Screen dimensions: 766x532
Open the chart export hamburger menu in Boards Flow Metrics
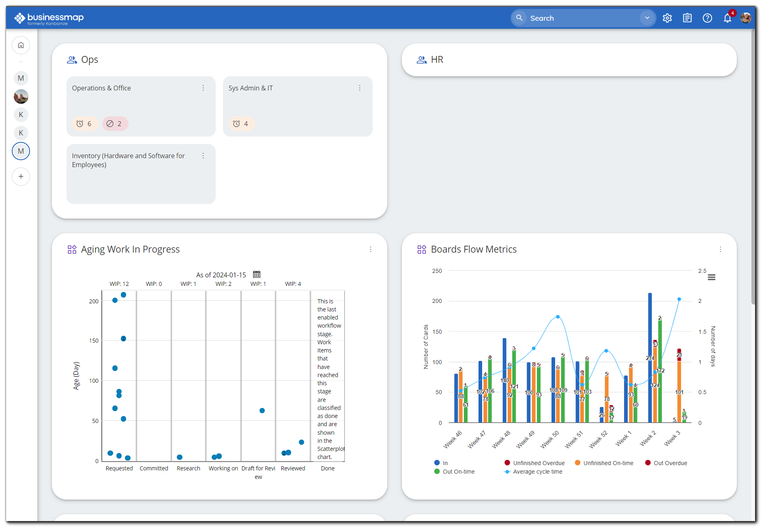(x=712, y=277)
